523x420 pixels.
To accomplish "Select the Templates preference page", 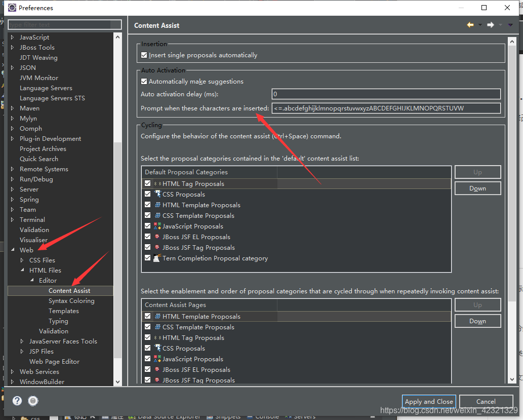I will (x=64, y=311).
